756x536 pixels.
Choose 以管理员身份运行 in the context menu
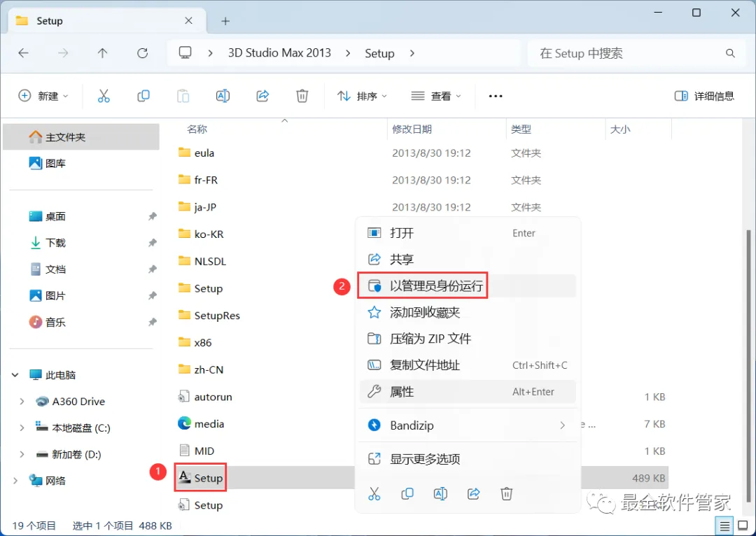point(468,285)
